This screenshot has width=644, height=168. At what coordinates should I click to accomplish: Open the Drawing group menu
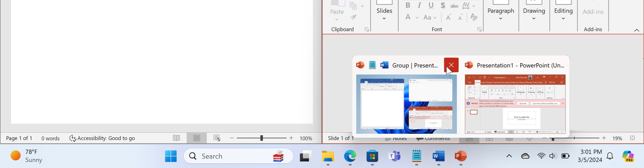tap(534, 13)
